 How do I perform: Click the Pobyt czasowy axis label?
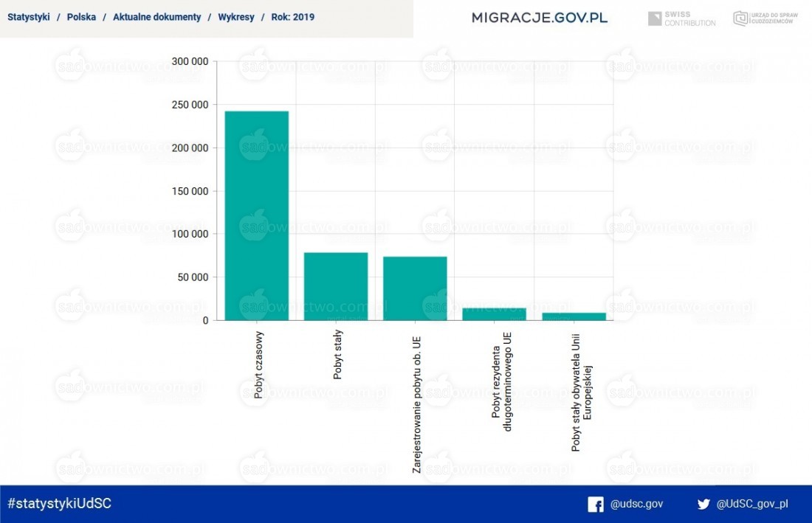258,364
